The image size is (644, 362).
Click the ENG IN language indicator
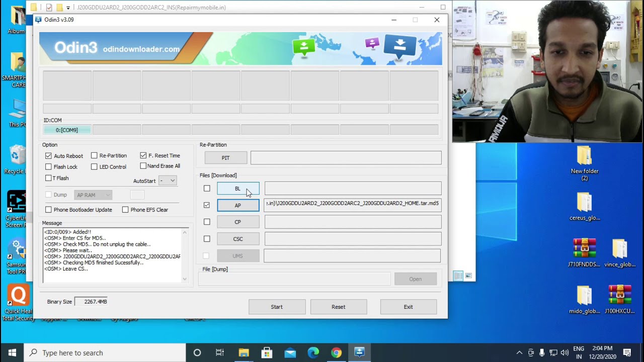tap(579, 352)
